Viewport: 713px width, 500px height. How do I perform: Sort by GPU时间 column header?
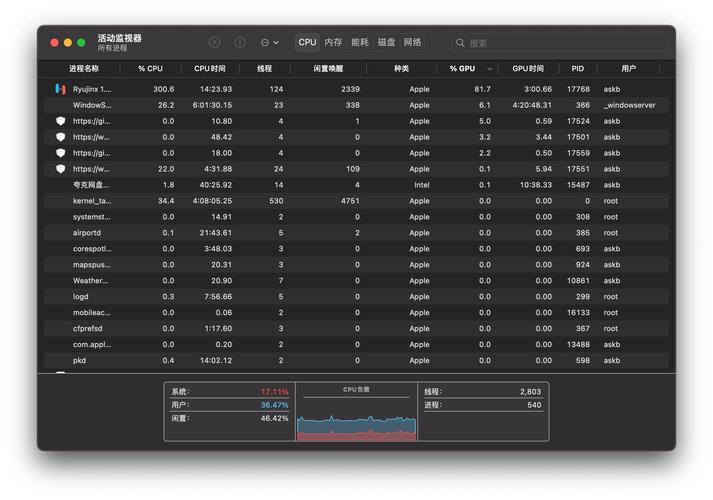(528, 69)
